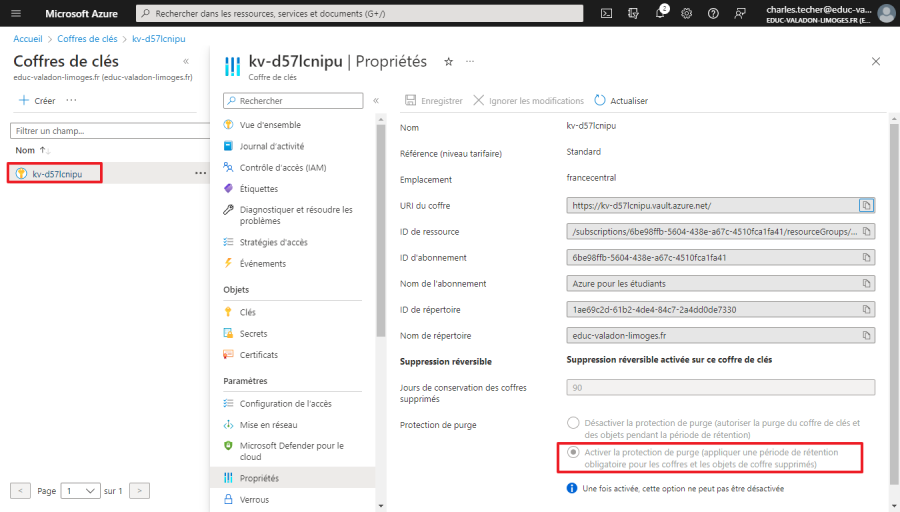Click the Créer button

(37, 100)
